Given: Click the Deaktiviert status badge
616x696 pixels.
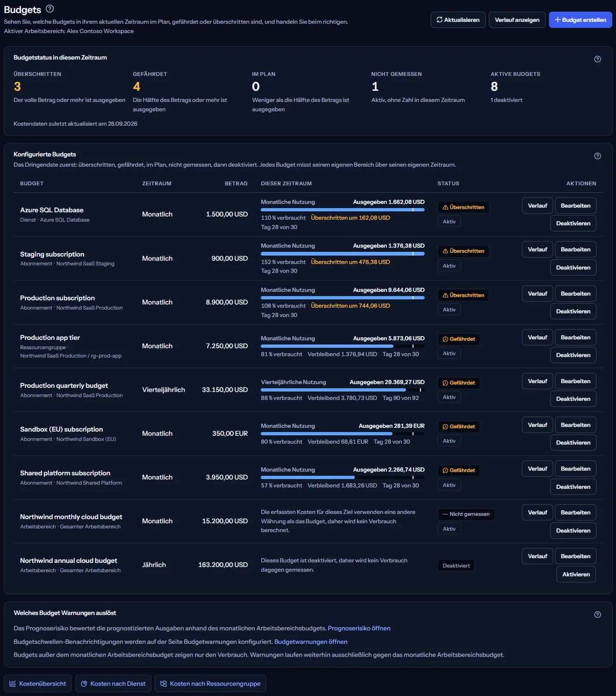Looking at the screenshot, I should (456, 566).
